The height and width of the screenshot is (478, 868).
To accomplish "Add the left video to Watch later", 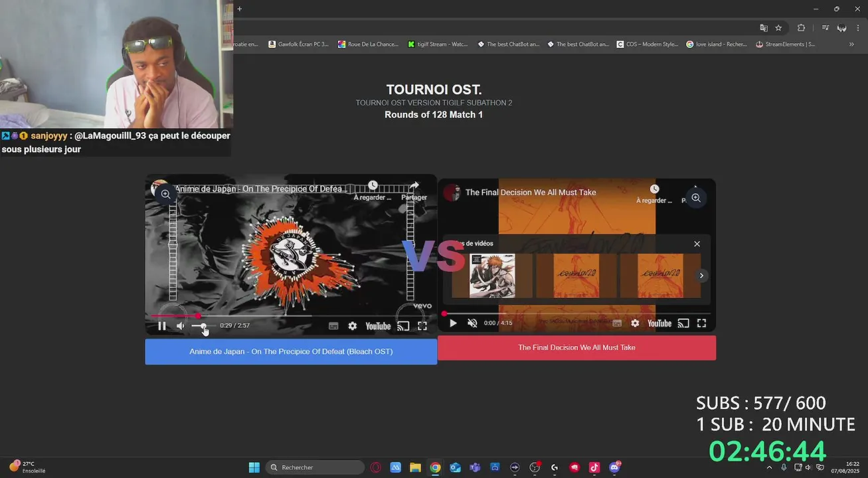I will click(373, 191).
